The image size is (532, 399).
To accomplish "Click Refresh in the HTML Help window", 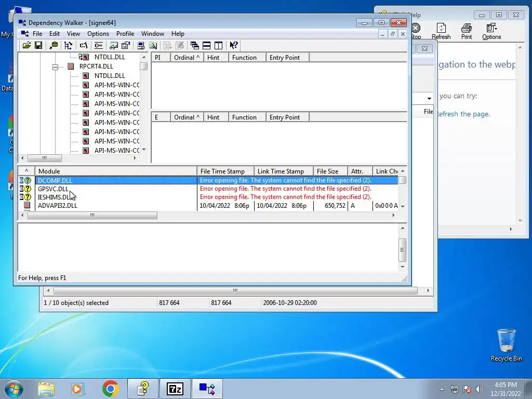I will tap(441, 32).
